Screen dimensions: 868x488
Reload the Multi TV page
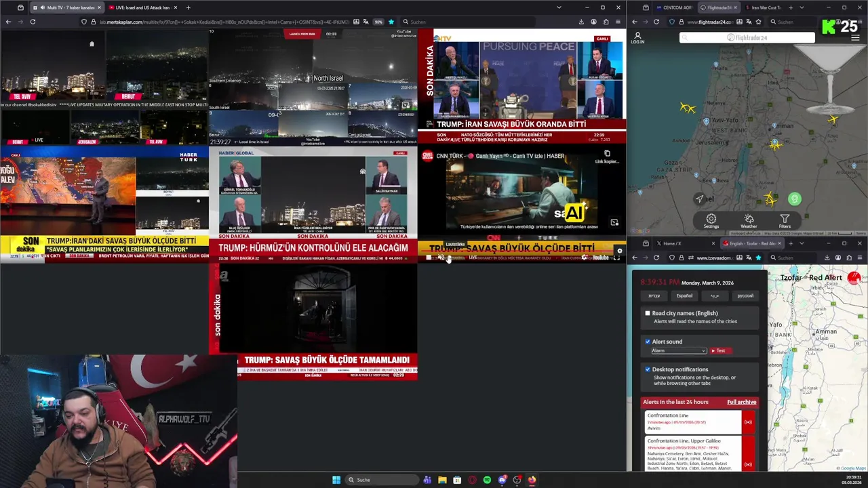33,22
